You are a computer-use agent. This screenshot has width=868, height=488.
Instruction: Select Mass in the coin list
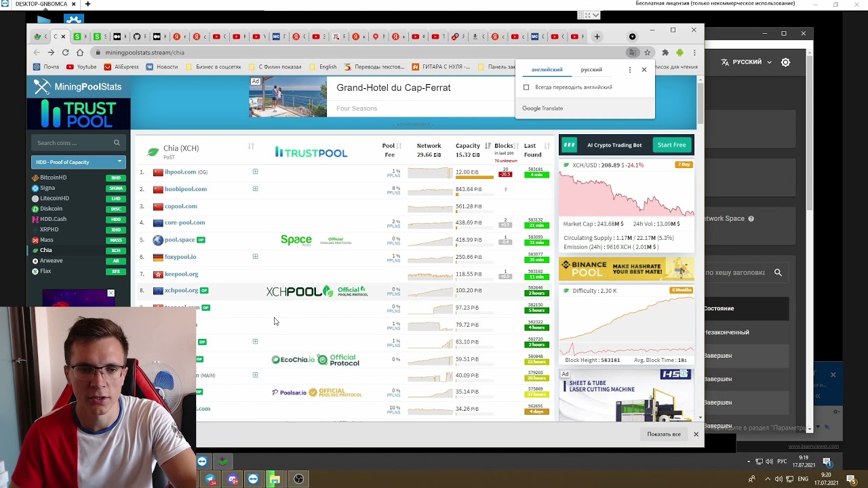(46, 240)
